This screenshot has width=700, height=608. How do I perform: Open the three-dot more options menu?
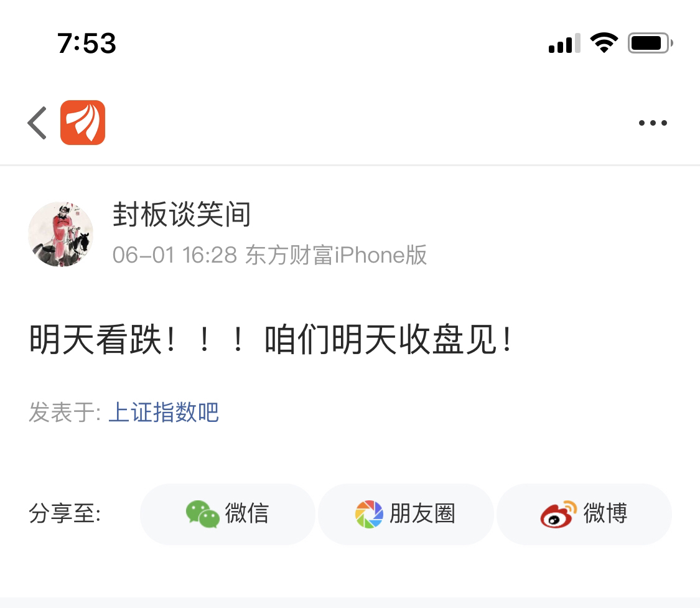(x=653, y=123)
